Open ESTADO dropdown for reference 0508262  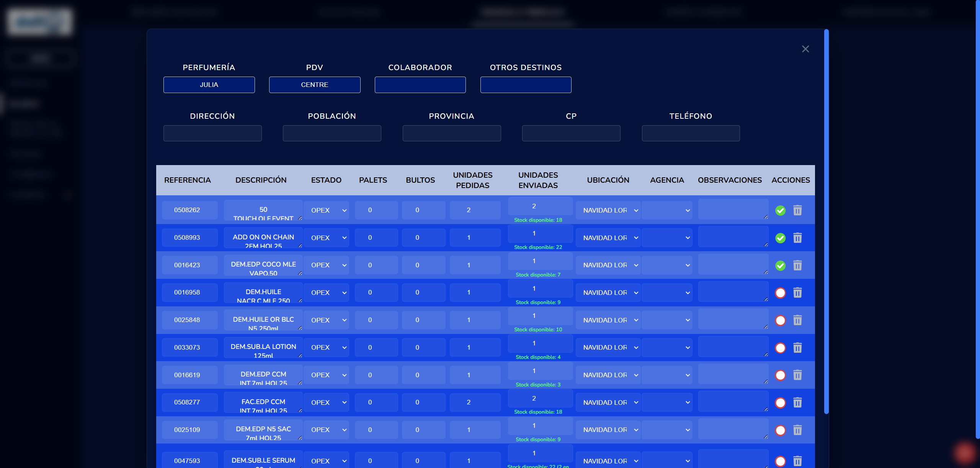tap(326, 210)
